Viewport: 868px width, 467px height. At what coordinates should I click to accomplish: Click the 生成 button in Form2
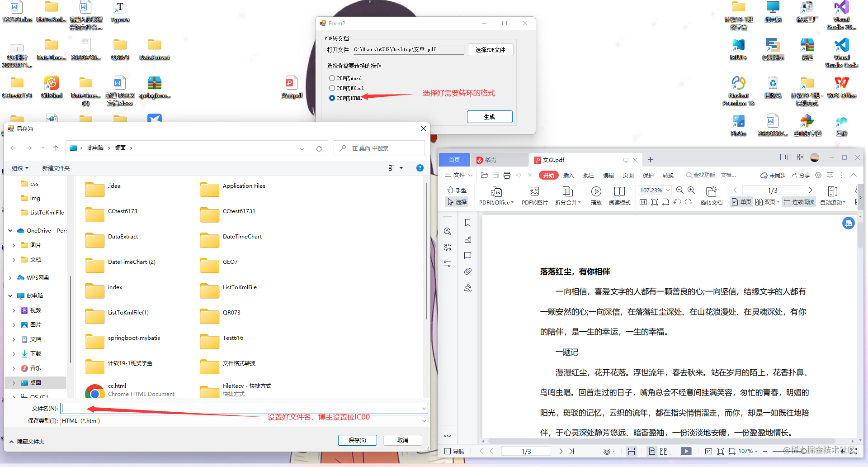pos(490,117)
